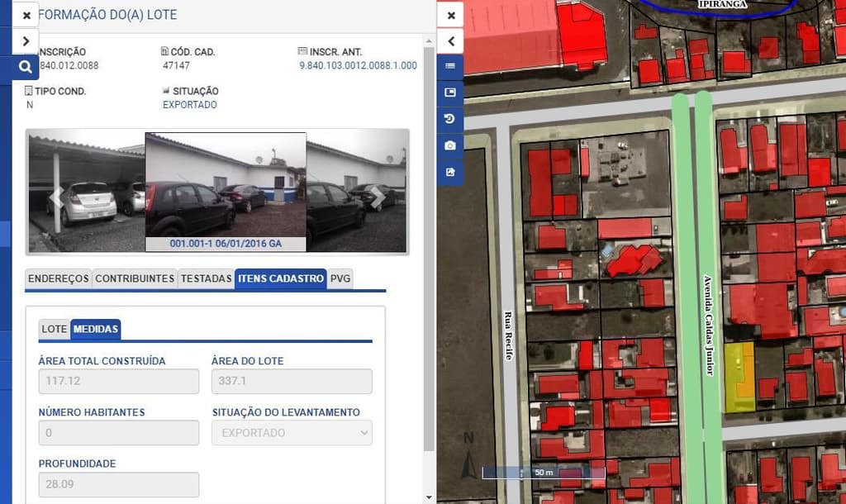Switch to the CONTRIBUINTES tab
Image resolution: width=846 pixels, height=504 pixels.
[x=135, y=279]
